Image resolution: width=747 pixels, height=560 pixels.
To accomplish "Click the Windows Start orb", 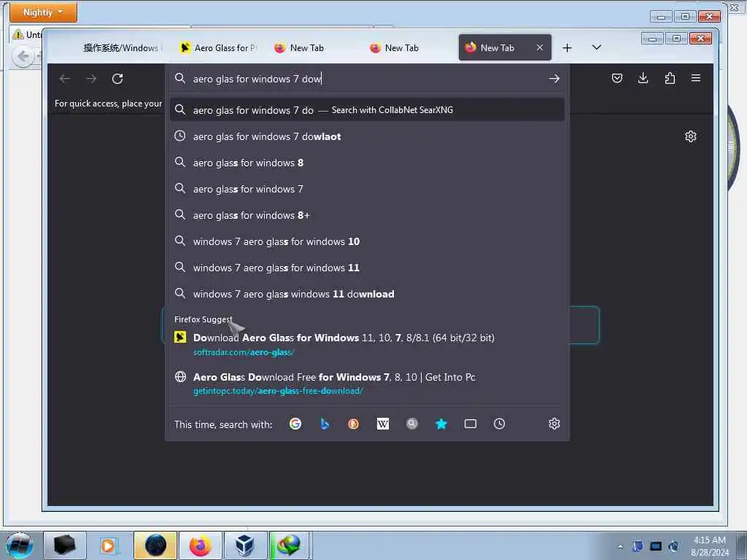I will 20,545.
